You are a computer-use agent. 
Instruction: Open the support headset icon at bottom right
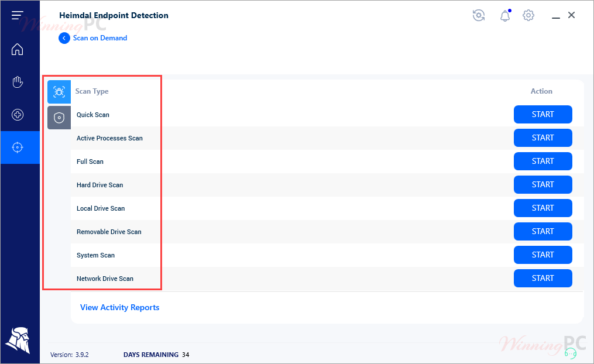[x=571, y=354]
